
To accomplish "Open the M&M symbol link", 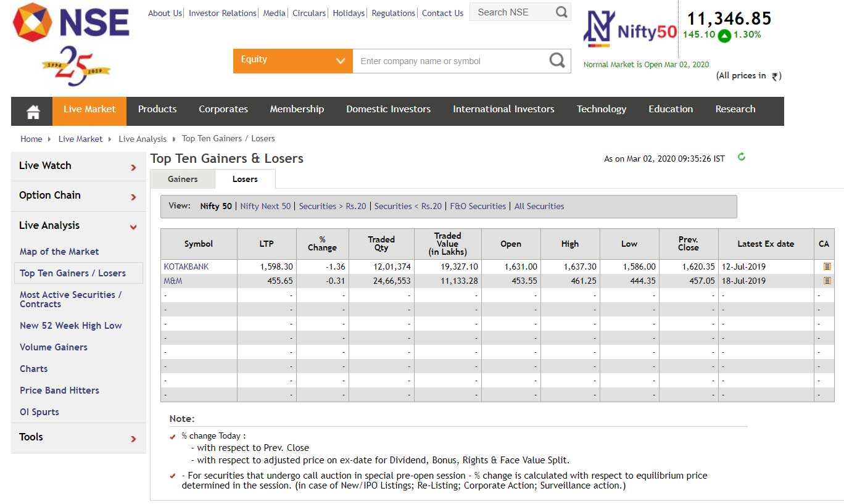I will (173, 281).
